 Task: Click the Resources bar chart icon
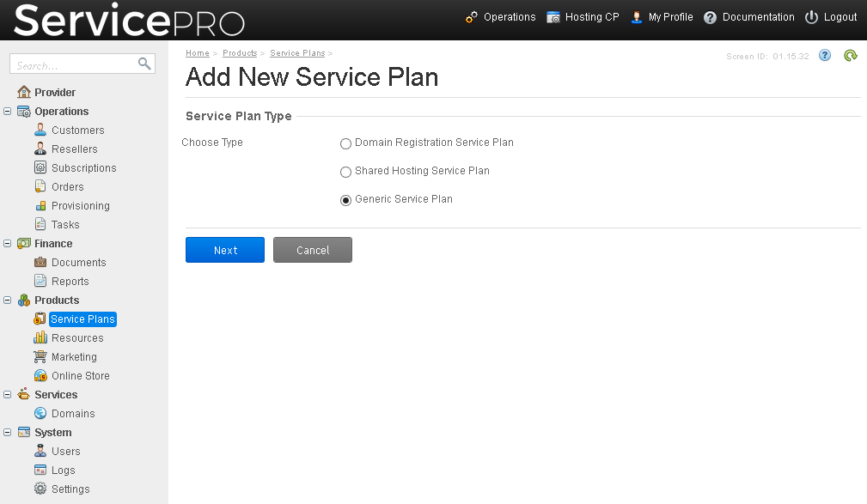click(x=40, y=337)
